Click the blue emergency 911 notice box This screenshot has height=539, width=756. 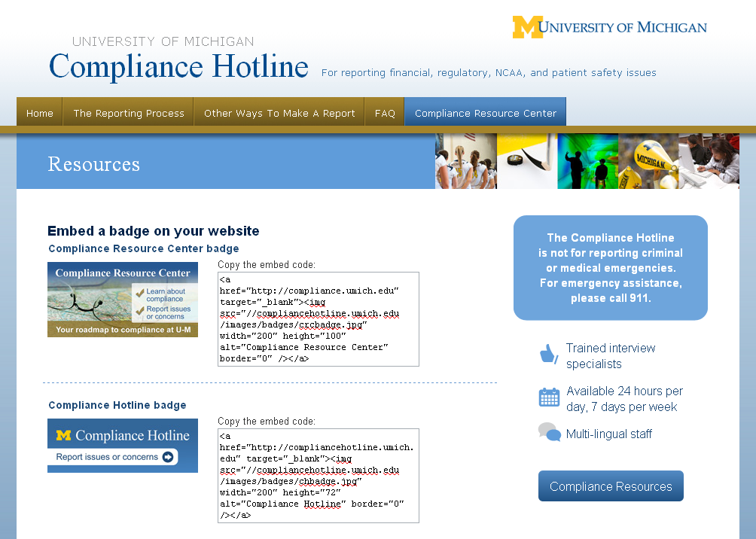(611, 268)
